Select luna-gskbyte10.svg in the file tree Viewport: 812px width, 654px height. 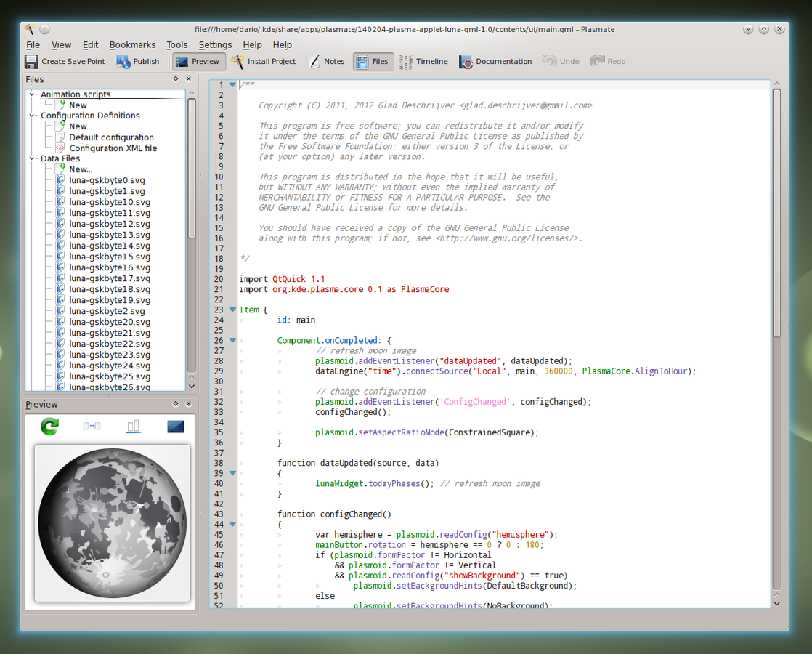pyautogui.click(x=110, y=202)
